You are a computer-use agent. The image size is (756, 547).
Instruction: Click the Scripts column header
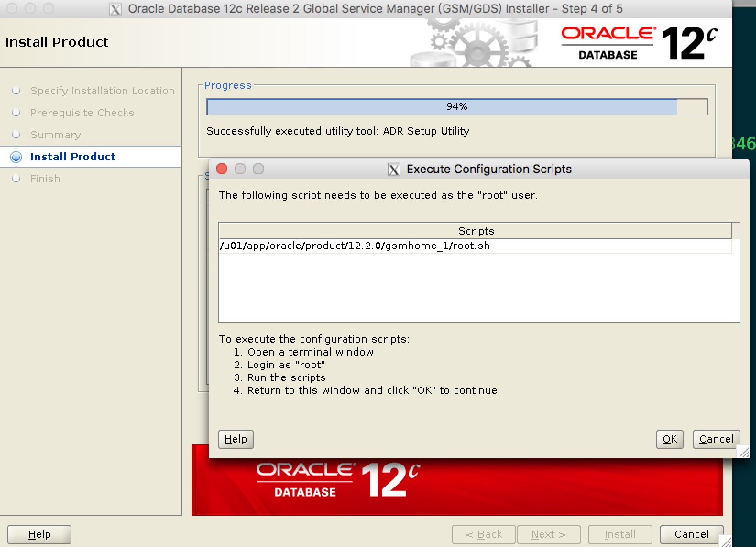[475, 230]
